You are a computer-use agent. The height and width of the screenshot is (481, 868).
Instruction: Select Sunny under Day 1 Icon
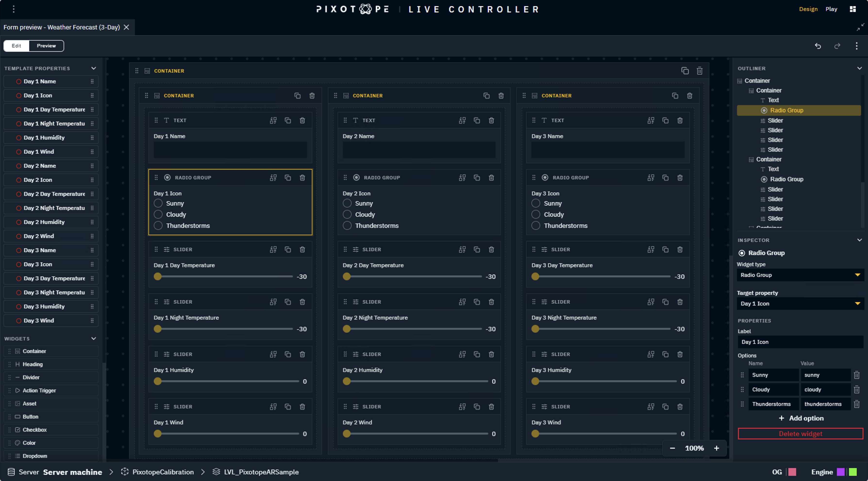[x=158, y=203]
